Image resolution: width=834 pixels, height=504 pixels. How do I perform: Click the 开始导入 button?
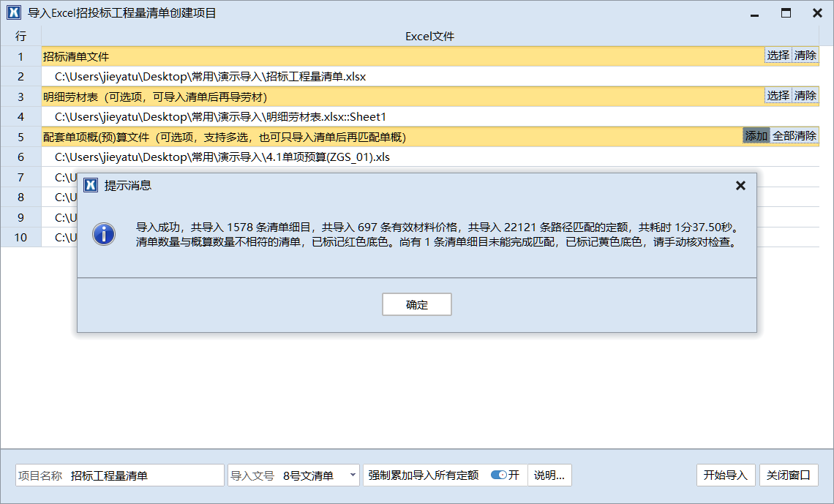coord(725,475)
